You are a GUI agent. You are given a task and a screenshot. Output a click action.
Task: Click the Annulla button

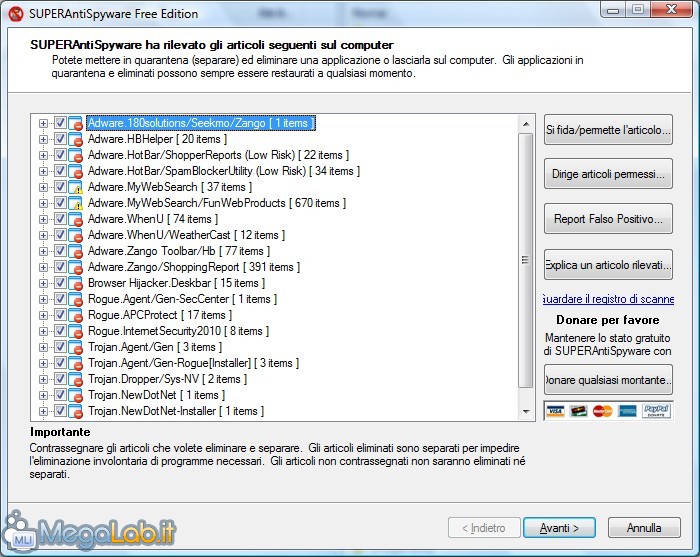644,528
